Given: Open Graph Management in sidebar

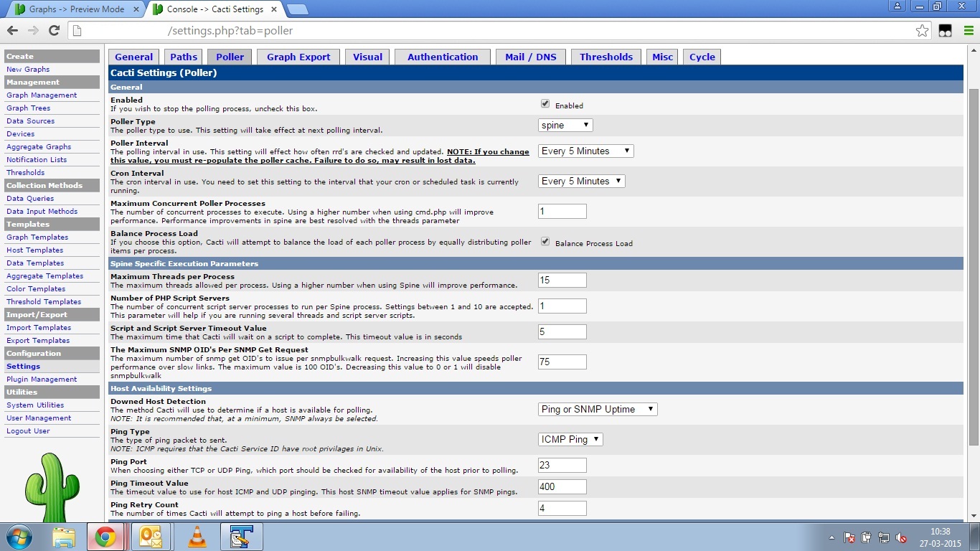Looking at the screenshot, I should pos(42,95).
